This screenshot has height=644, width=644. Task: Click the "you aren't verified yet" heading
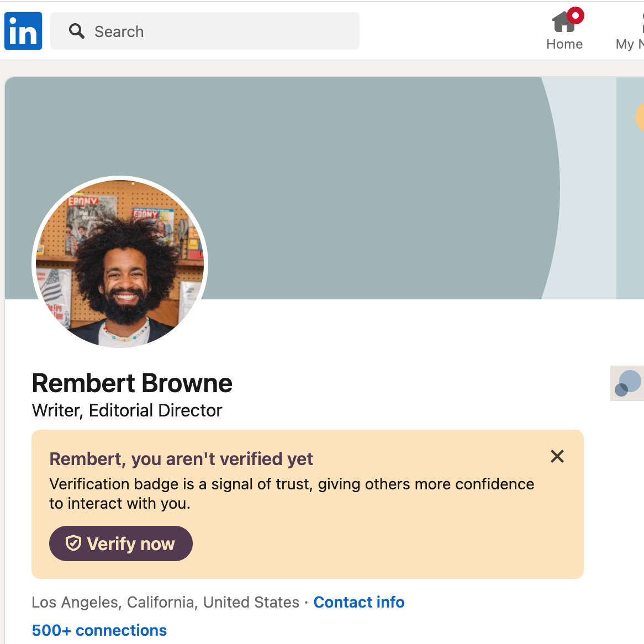[x=181, y=459]
